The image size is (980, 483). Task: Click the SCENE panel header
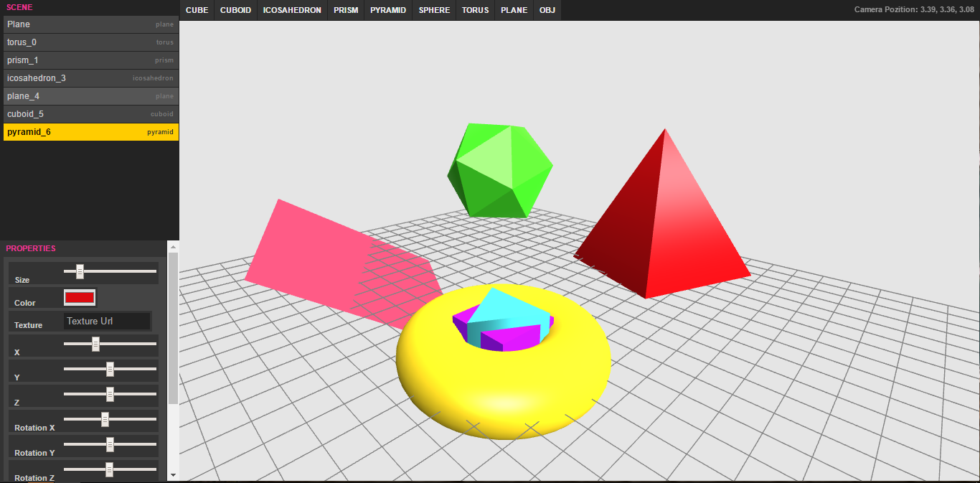click(19, 7)
